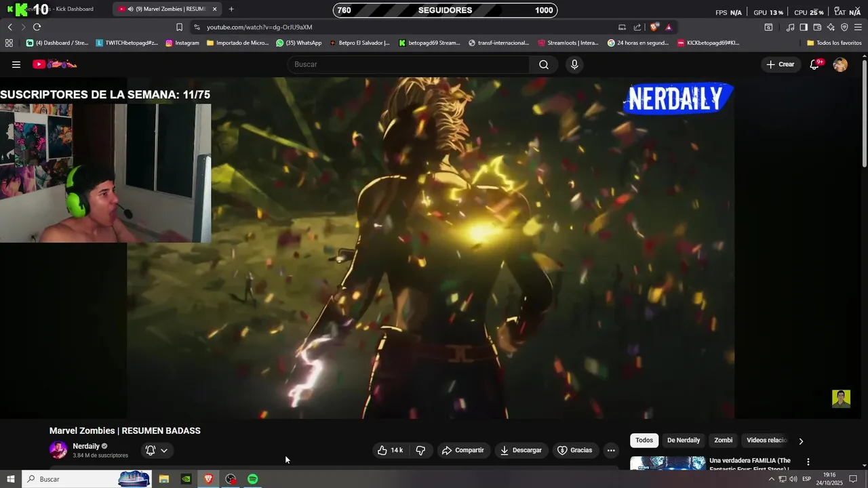
Task: Open the Instagram bookmark
Action: point(182,43)
